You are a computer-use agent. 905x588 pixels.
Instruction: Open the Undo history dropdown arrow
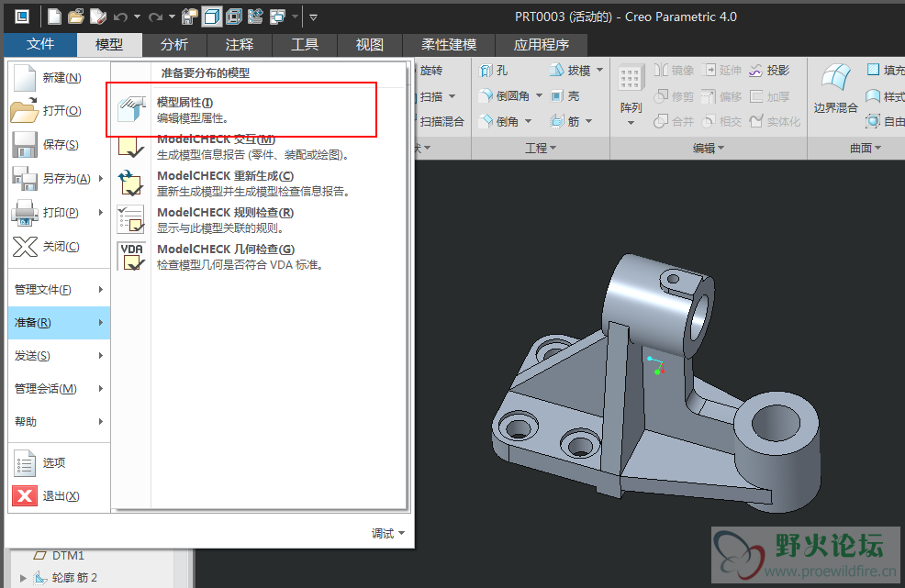[x=137, y=17]
